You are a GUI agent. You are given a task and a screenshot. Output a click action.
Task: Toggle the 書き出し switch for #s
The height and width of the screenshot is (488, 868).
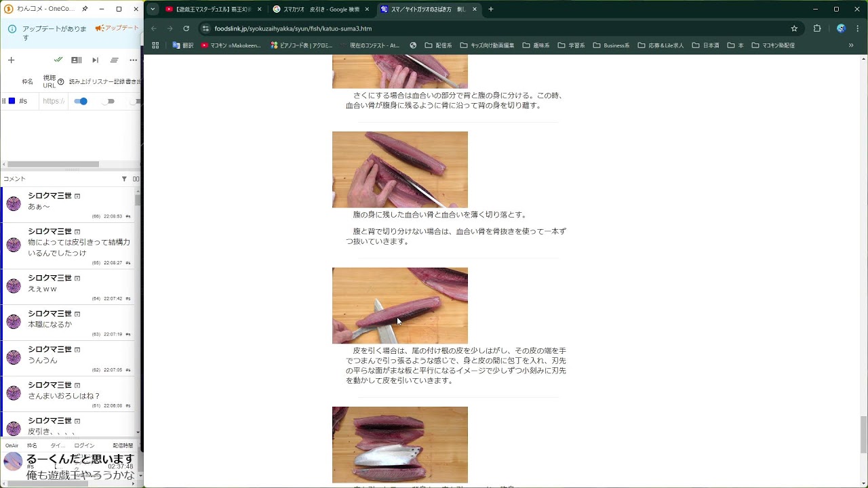[x=136, y=101]
